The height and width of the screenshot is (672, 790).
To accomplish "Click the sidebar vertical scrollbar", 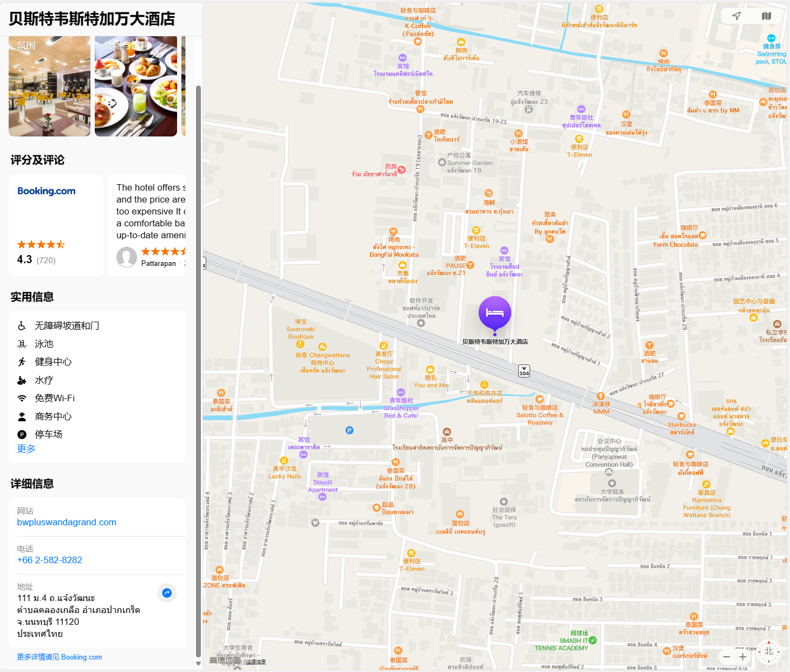I will pyautogui.click(x=198, y=371).
